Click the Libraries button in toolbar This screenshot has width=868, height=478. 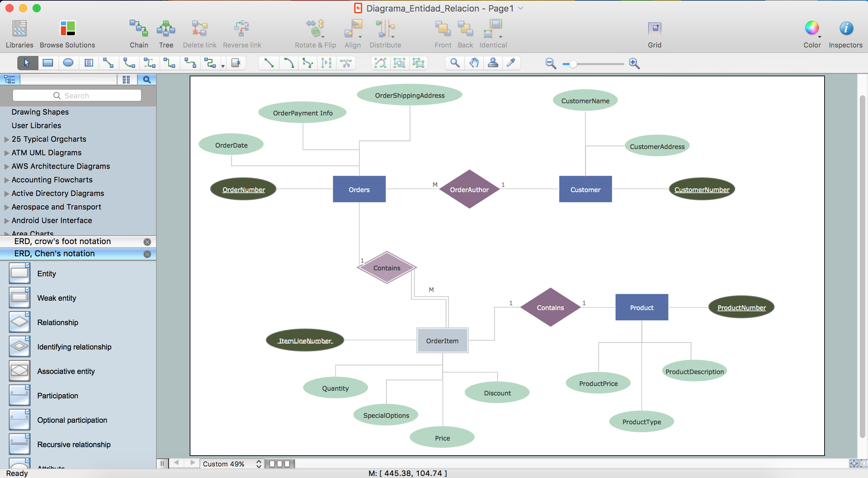pyautogui.click(x=19, y=33)
